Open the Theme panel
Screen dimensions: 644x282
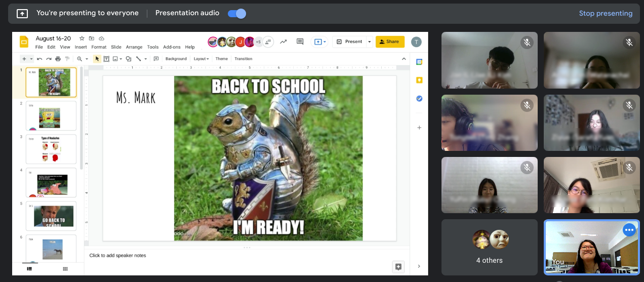(222, 59)
